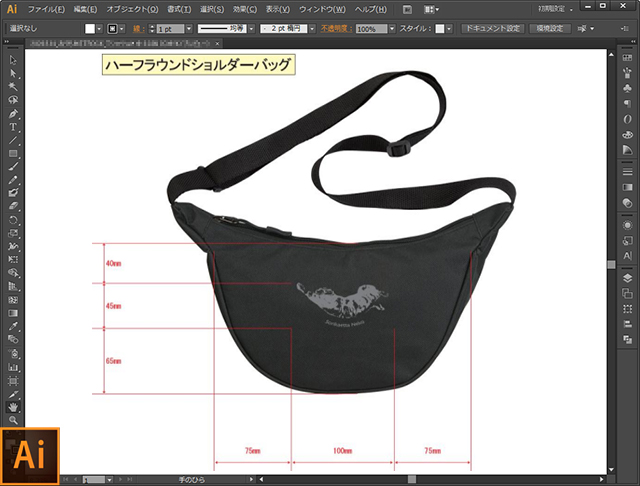Select the Type tool
The image size is (640, 486).
tap(13, 127)
